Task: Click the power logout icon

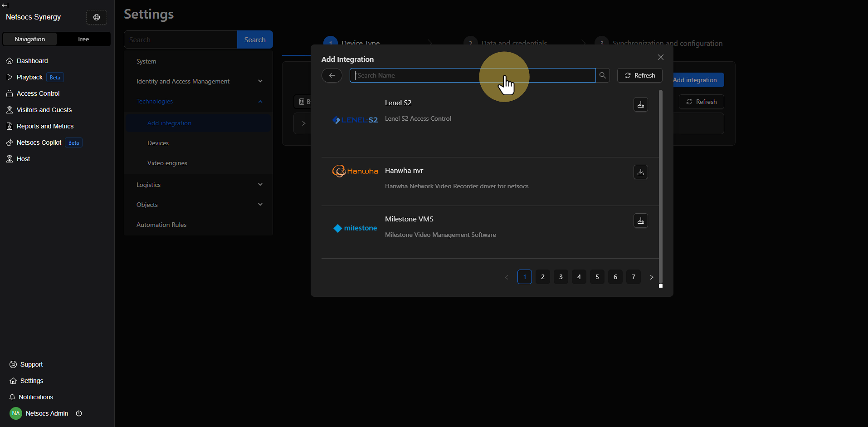Action: (79, 413)
